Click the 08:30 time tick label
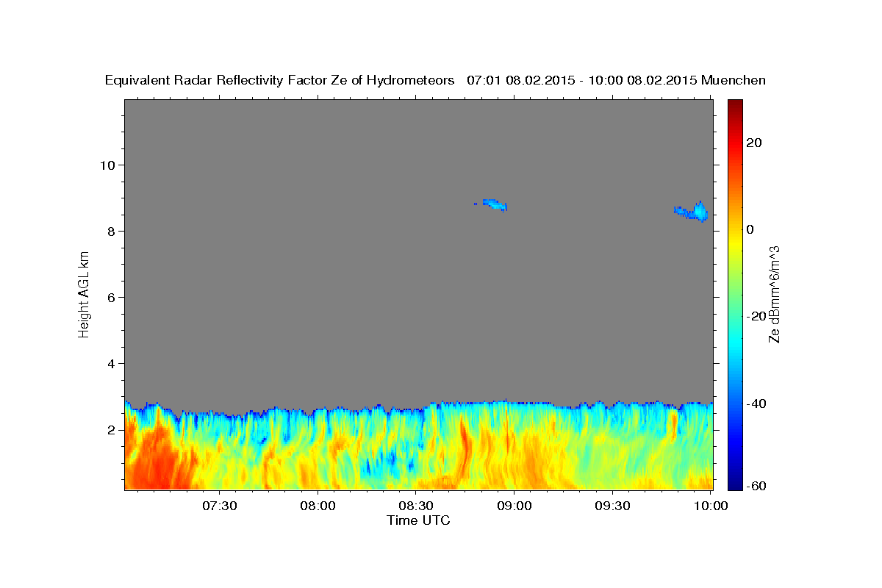The width and height of the screenshot is (882, 588). pyautogui.click(x=416, y=506)
